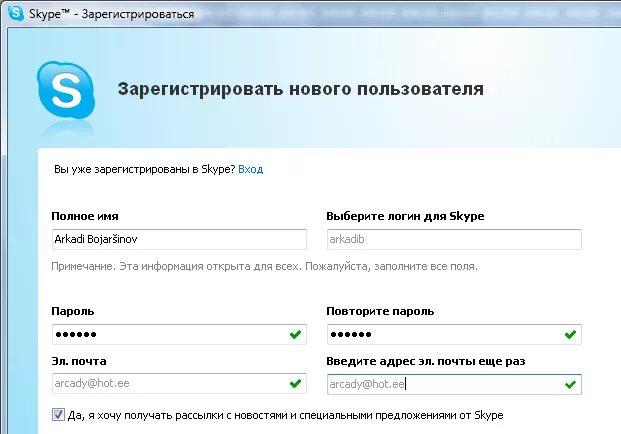Click green checkmark in Повторите пароль field
Screen dimensions: 621x434
point(570,335)
